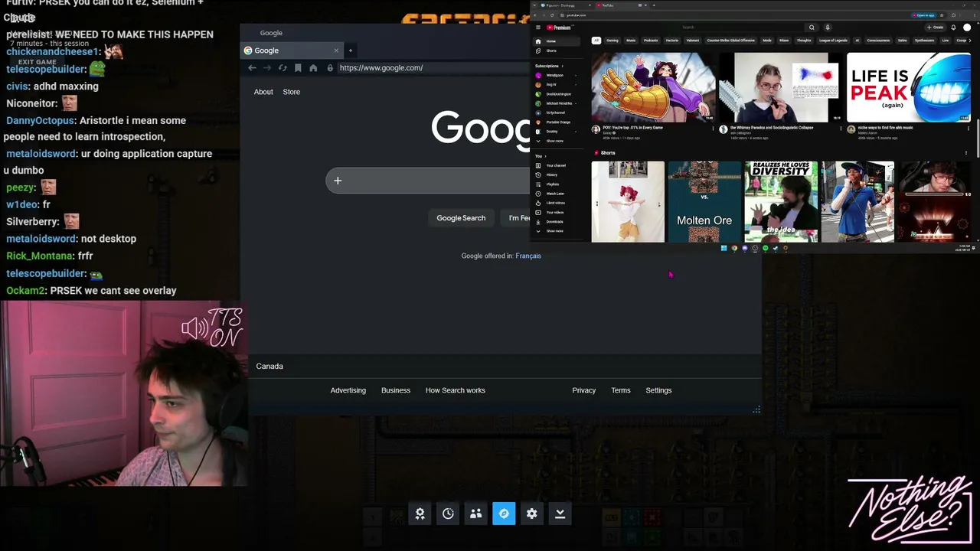The height and width of the screenshot is (551, 980).
Task: Open the Terms footer link
Action: (x=621, y=390)
